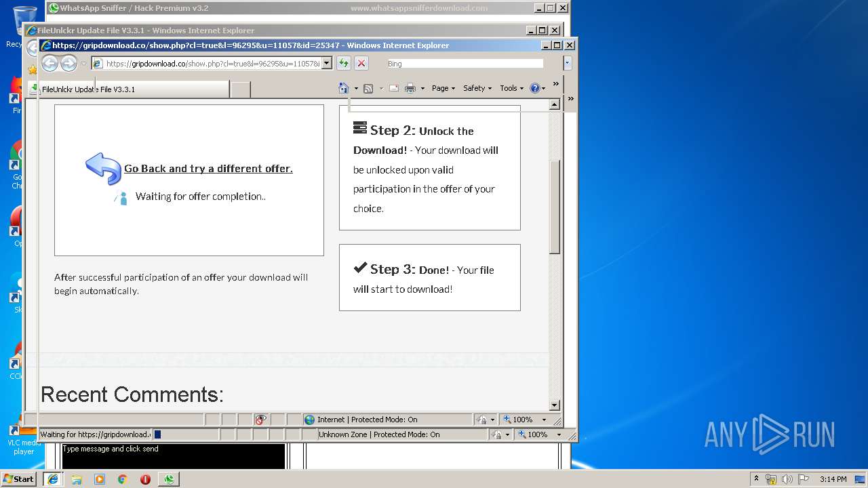Expand the Print options dropdown arrow

click(x=422, y=88)
